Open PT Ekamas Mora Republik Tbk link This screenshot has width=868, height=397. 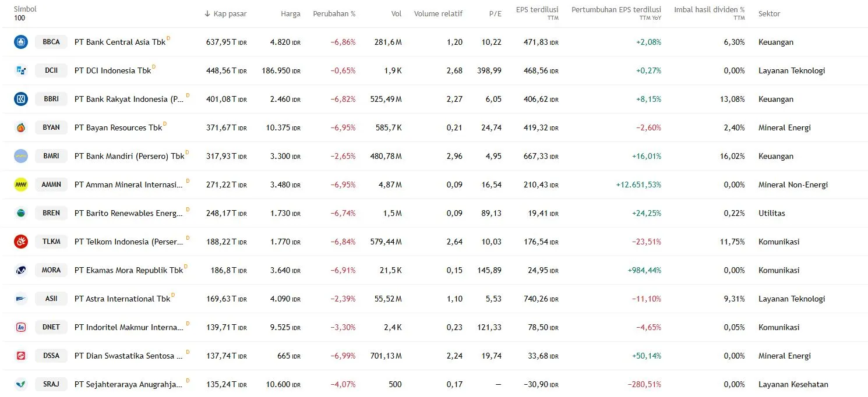coord(129,270)
